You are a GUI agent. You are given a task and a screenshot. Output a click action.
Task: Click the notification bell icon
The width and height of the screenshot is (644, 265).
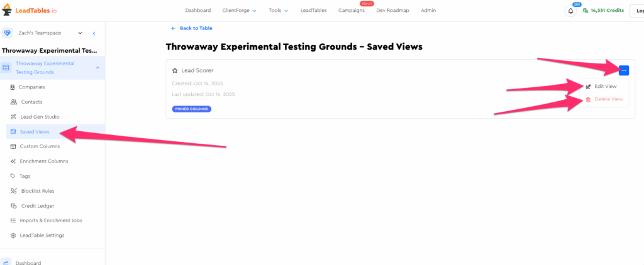point(570,11)
